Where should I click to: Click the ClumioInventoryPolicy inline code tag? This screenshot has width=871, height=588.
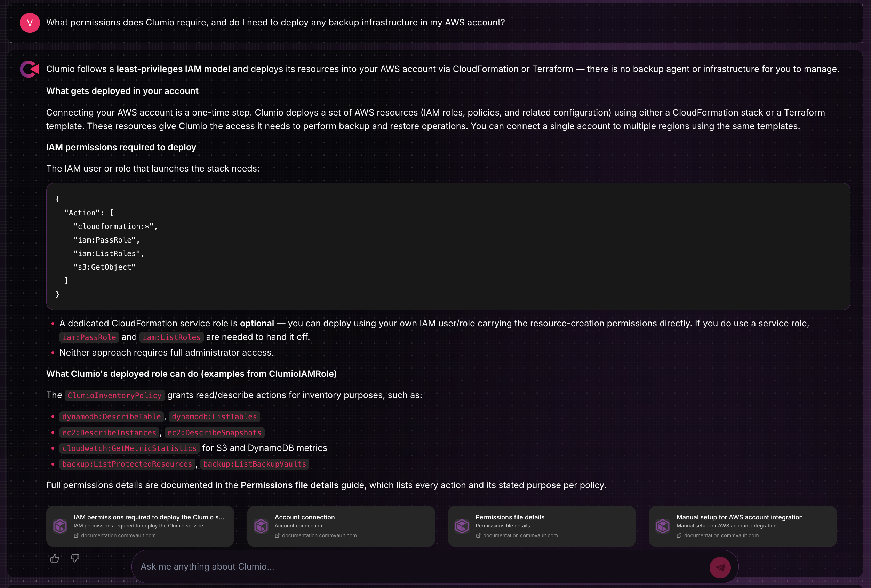115,395
